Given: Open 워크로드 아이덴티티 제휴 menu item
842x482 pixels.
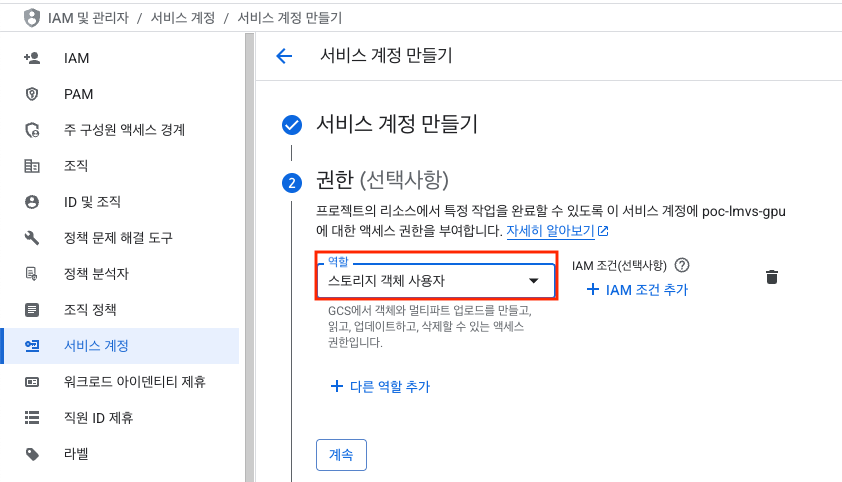Looking at the screenshot, I should click(120, 382).
